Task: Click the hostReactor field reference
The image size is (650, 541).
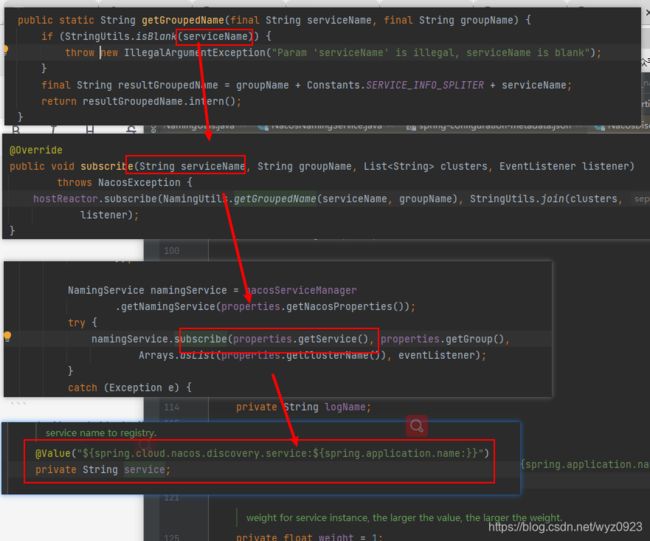Action: click(x=65, y=199)
